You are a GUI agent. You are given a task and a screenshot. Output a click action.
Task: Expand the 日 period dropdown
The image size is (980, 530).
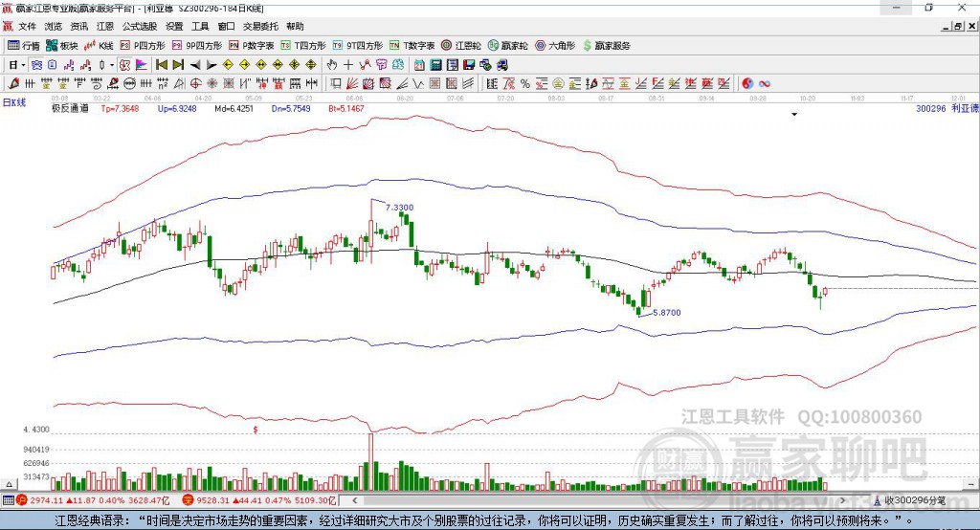(x=23, y=65)
